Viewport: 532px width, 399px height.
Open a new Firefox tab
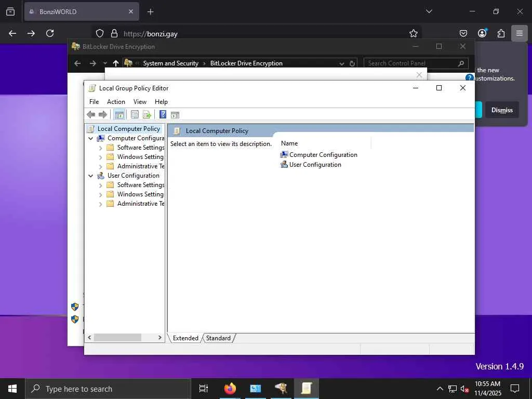150,12
